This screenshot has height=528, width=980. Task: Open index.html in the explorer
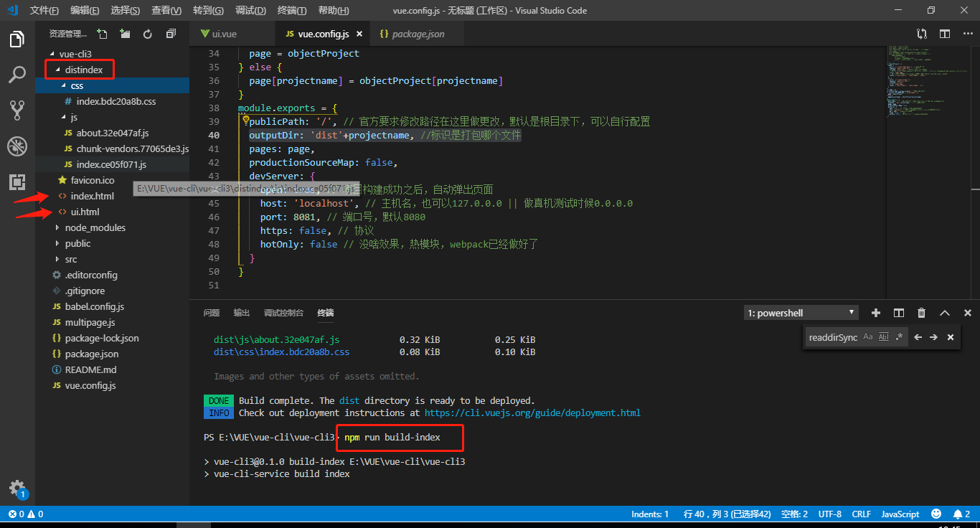pyautogui.click(x=112, y=196)
